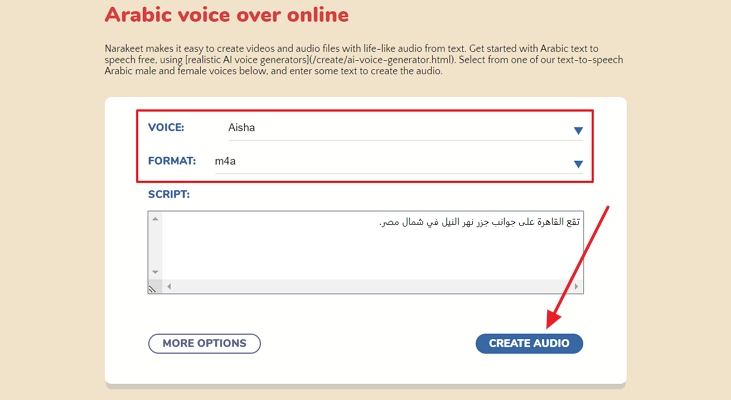Click the FORMAT field label
The height and width of the screenshot is (400, 731).
pyautogui.click(x=171, y=160)
